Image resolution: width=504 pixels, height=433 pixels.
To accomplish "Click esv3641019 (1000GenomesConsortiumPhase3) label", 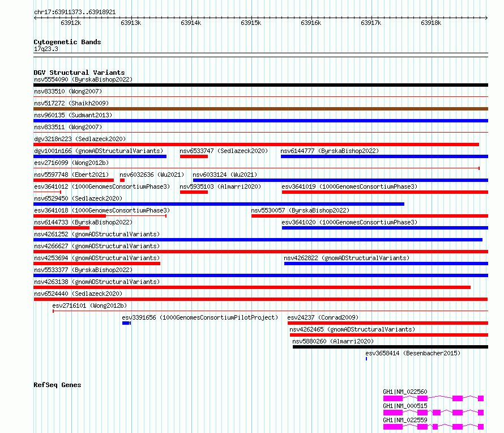I will coord(349,186).
